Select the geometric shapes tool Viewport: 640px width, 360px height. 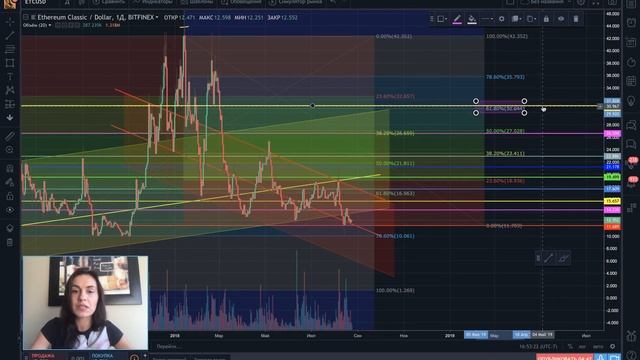[x=10, y=63]
